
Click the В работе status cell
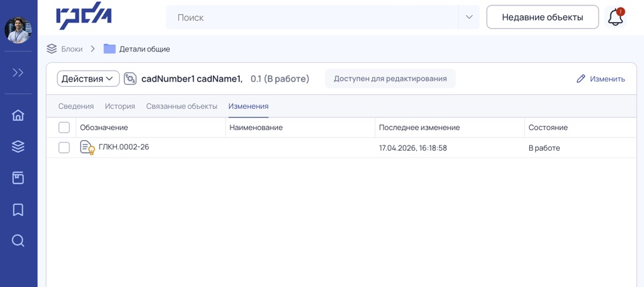[544, 148]
